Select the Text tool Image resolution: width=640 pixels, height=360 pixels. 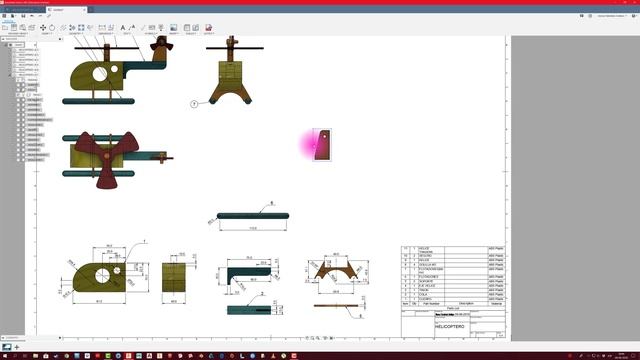[123, 28]
